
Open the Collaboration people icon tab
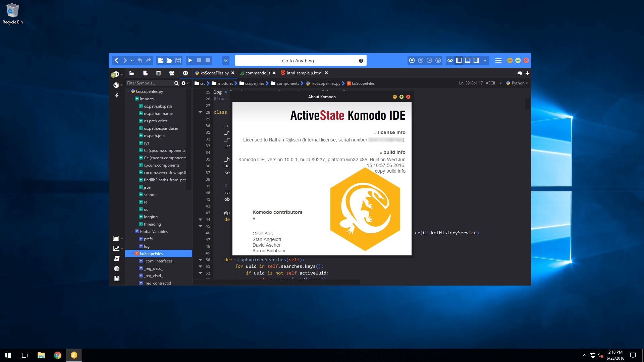172,73
